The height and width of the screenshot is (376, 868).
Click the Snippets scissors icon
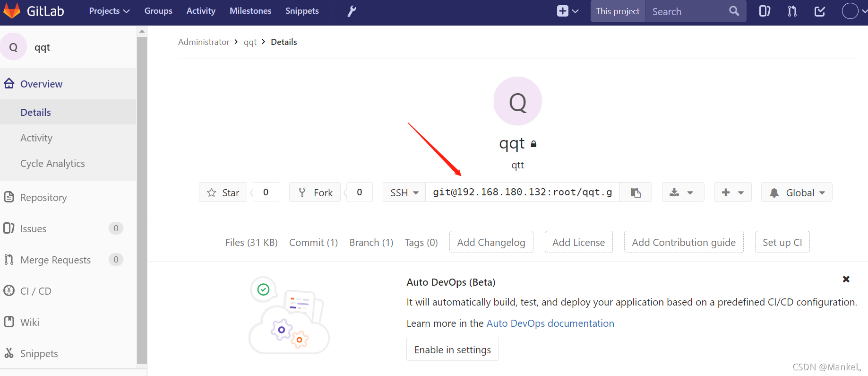pyautogui.click(x=9, y=353)
